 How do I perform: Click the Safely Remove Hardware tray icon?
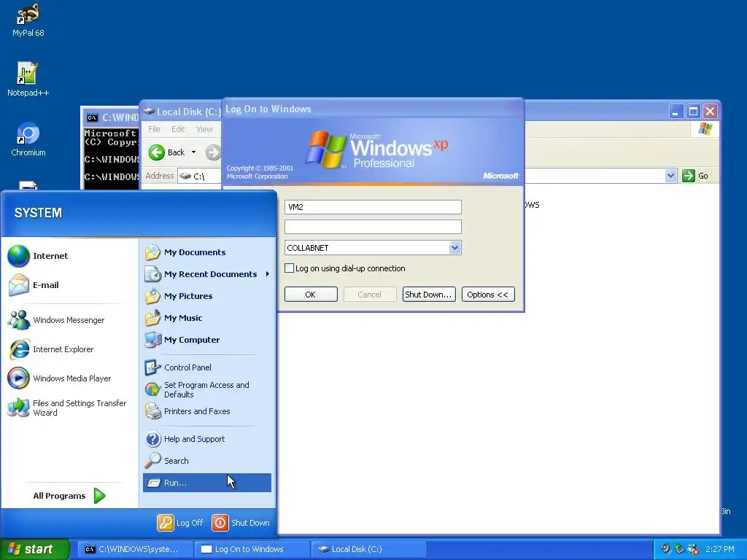click(x=679, y=549)
